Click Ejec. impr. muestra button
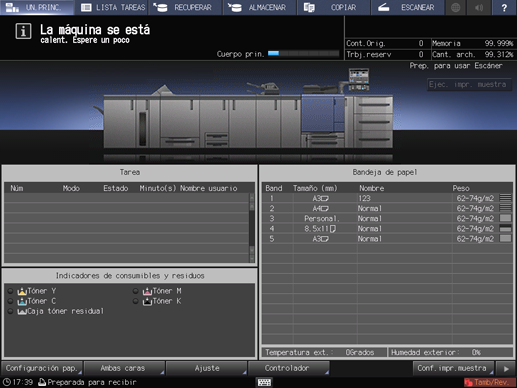 click(x=469, y=85)
